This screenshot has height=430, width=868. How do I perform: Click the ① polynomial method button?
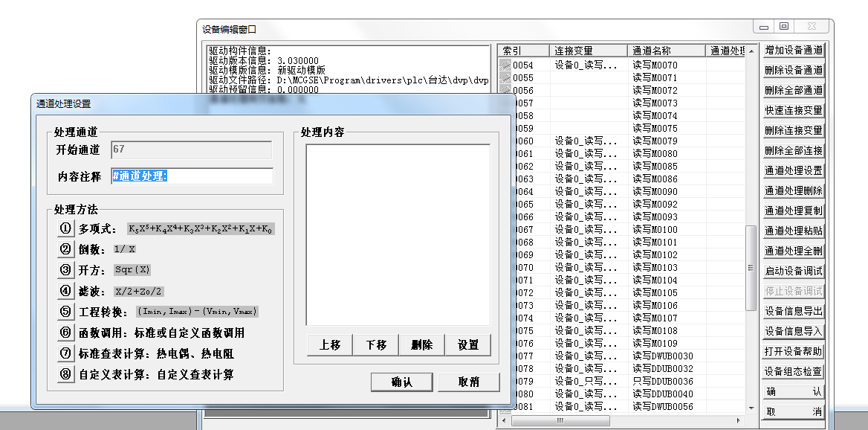coord(66,228)
